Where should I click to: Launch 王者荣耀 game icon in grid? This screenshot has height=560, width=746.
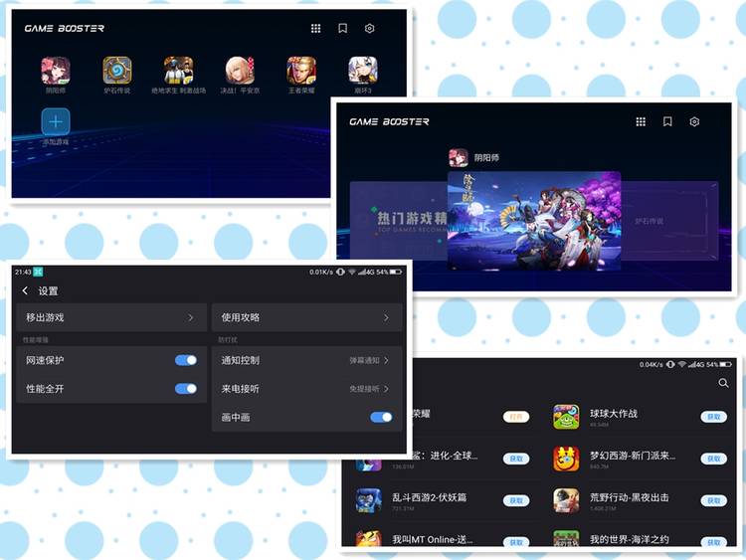[301, 71]
